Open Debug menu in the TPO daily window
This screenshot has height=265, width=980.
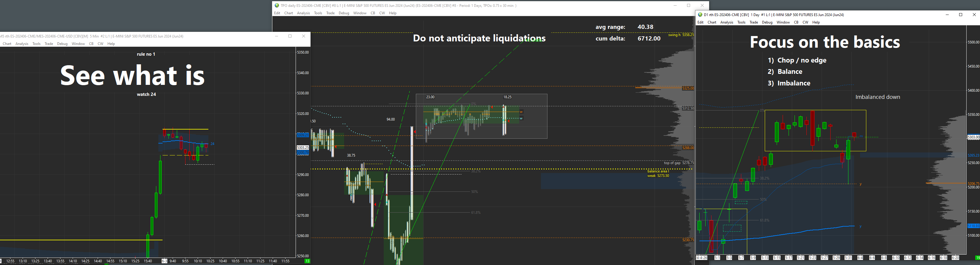point(344,13)
